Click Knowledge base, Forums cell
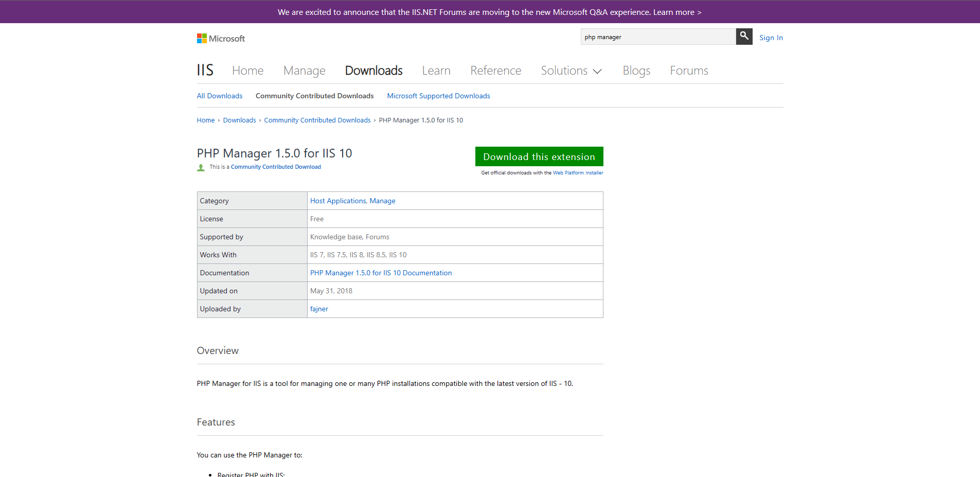 [x=455, y=237]
